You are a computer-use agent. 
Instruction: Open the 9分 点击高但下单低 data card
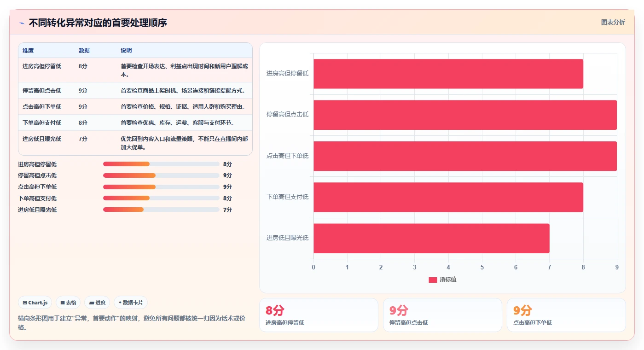click(x=566, y=315)
